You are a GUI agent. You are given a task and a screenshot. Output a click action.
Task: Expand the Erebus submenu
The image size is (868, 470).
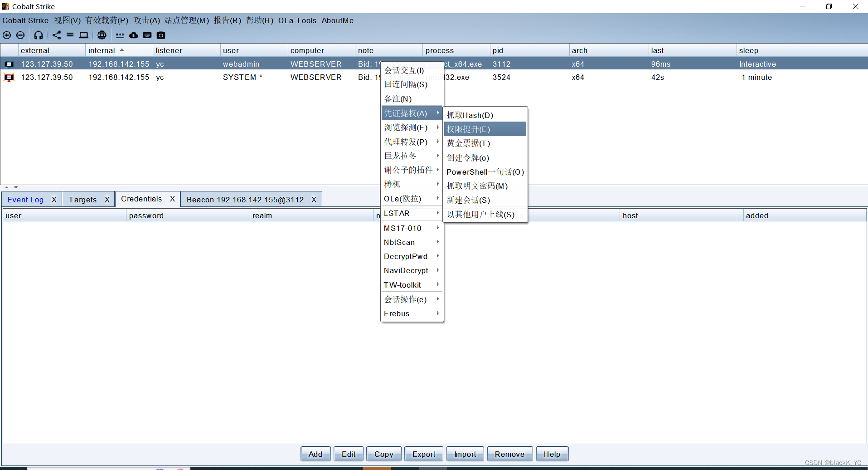tap(412, 313)
